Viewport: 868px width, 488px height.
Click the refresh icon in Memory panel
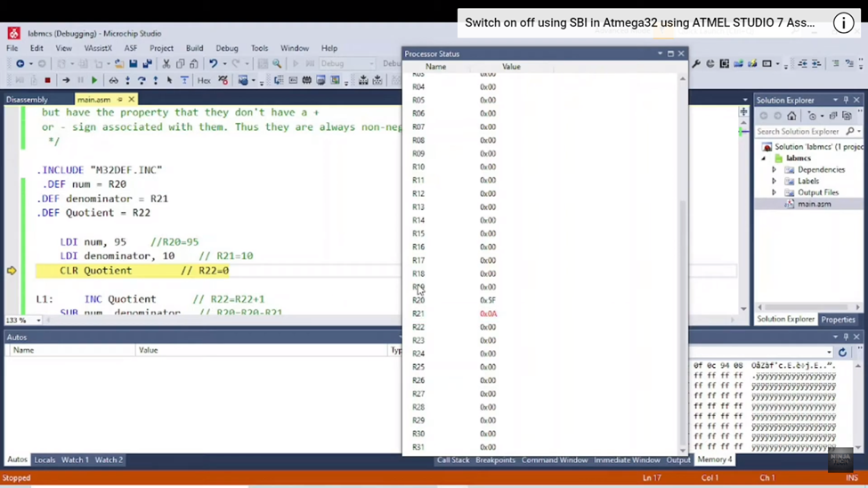pos(842,353)
